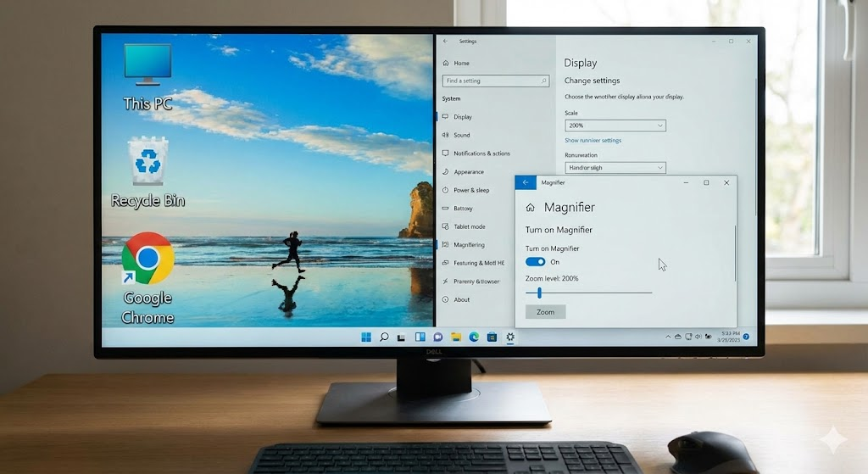Open Microsoft Edge from the taskbar

pos(474,337)
